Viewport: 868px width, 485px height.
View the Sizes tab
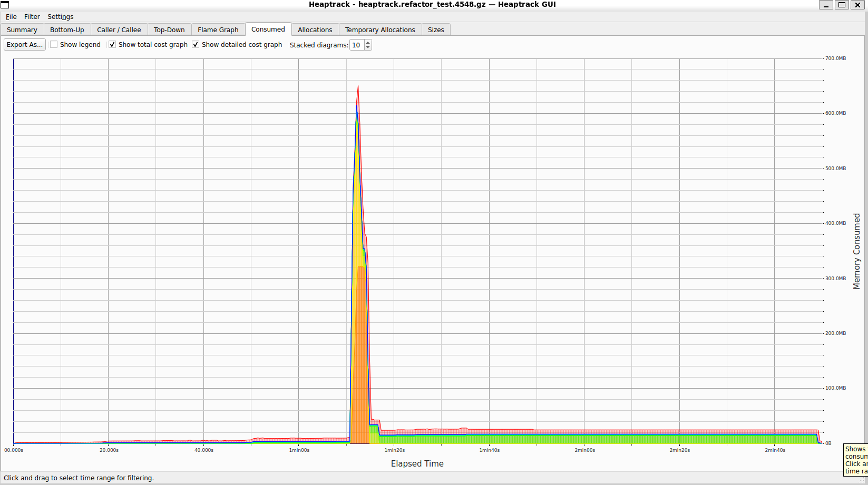click(x=436, y=30)
